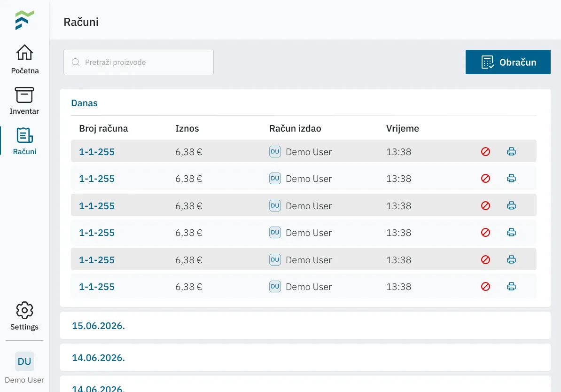Focus the Pretraži proizvode search field
Viewport: 561px width, 392px height.
coord(139,62)
